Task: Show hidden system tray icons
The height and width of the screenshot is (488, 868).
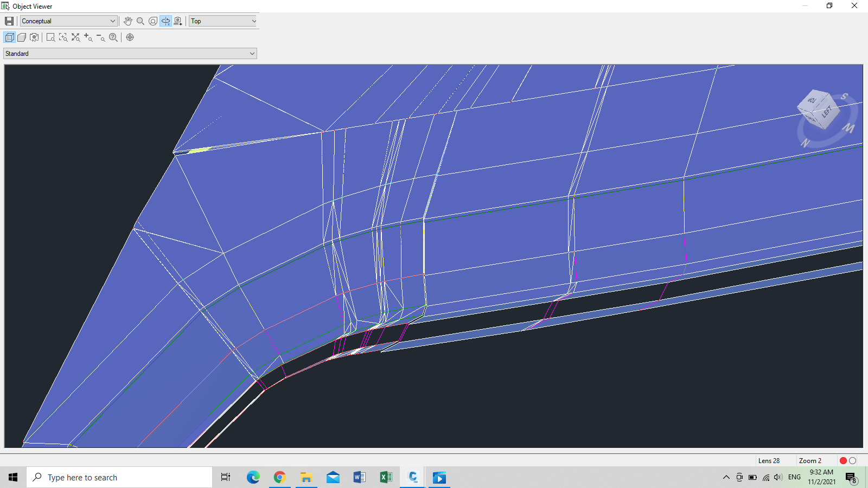Action: 726,477
